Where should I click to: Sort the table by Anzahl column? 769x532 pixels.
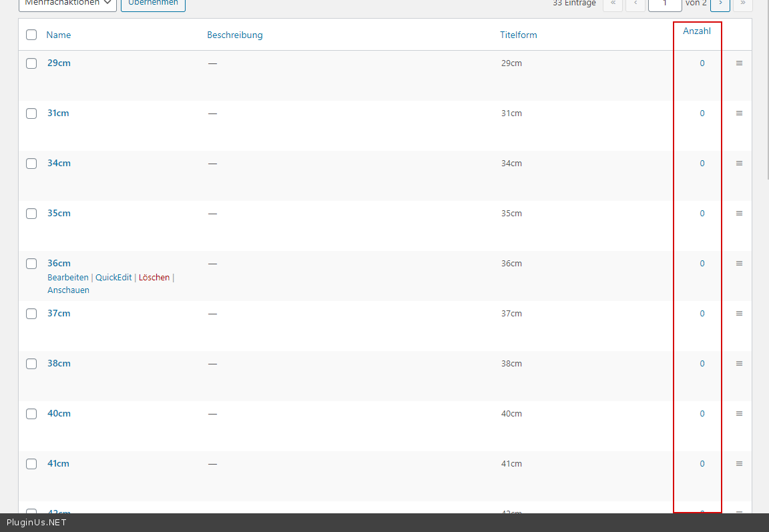(696, 31)
